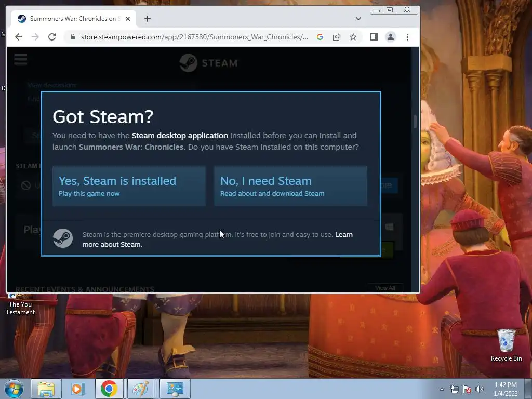The height and width of the screenshot is (399, 532).
Task: Show hidden system tray icons
Action: pyautogui.click(x=442, y=389)
